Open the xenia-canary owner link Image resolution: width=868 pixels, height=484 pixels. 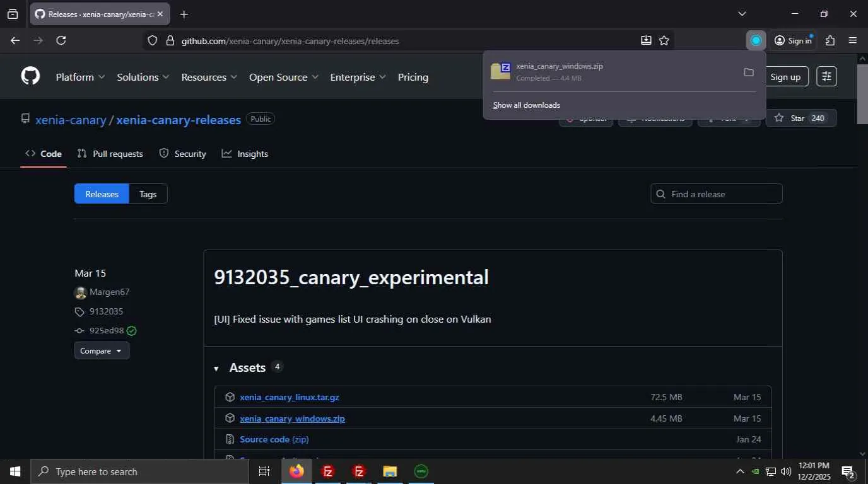(71, 120)
